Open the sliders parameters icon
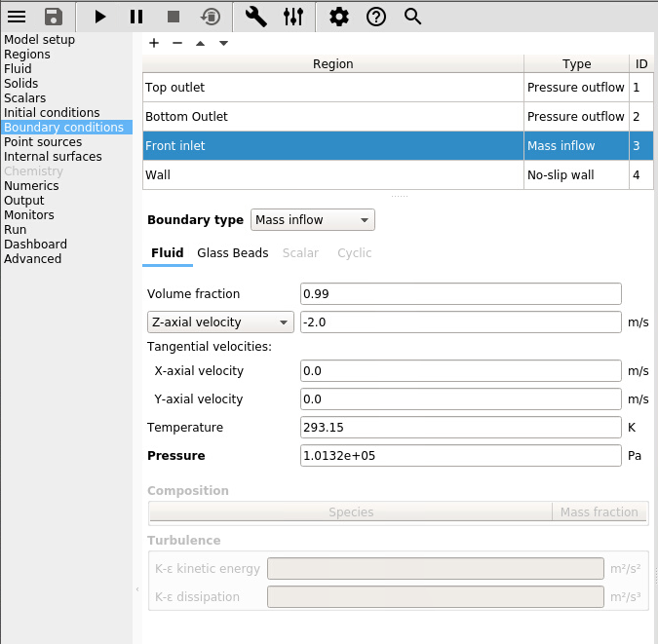Image resolution: width=658 pixels, height=644 pixels. click(x=293, y=17)
